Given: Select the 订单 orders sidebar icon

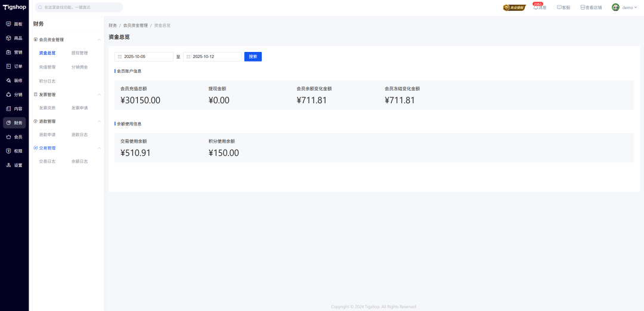Looking at the screenshot, I should 8,66.
